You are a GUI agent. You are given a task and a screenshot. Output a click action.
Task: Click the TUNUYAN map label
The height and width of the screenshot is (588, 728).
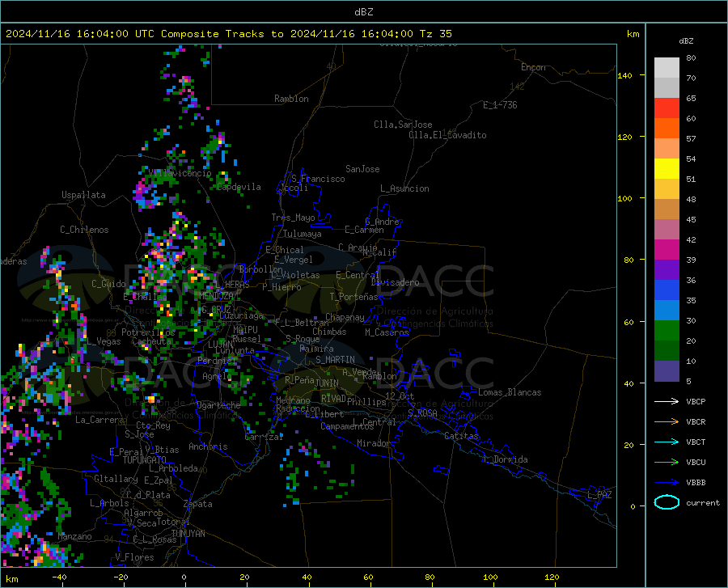[x=188, y=533]
